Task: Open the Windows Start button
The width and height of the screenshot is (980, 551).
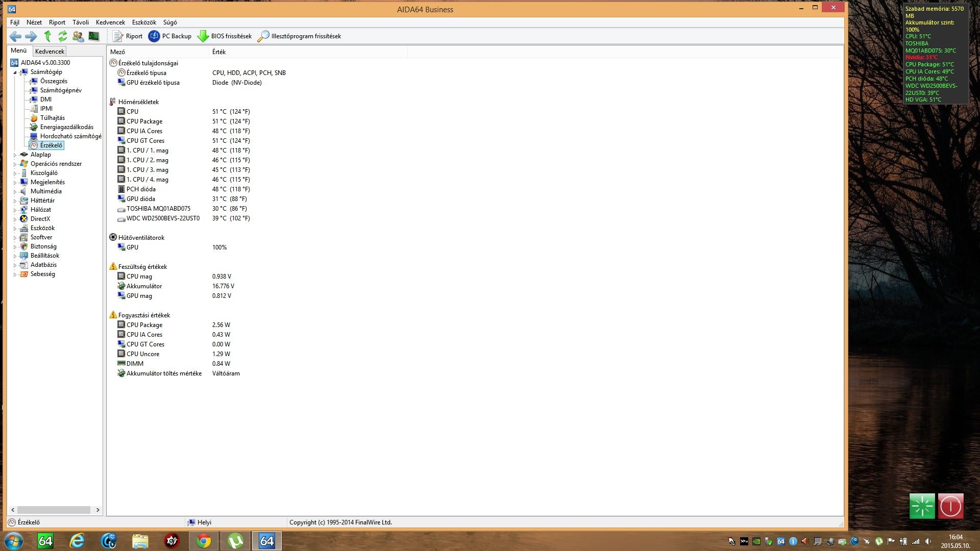Action: [14, 541]
